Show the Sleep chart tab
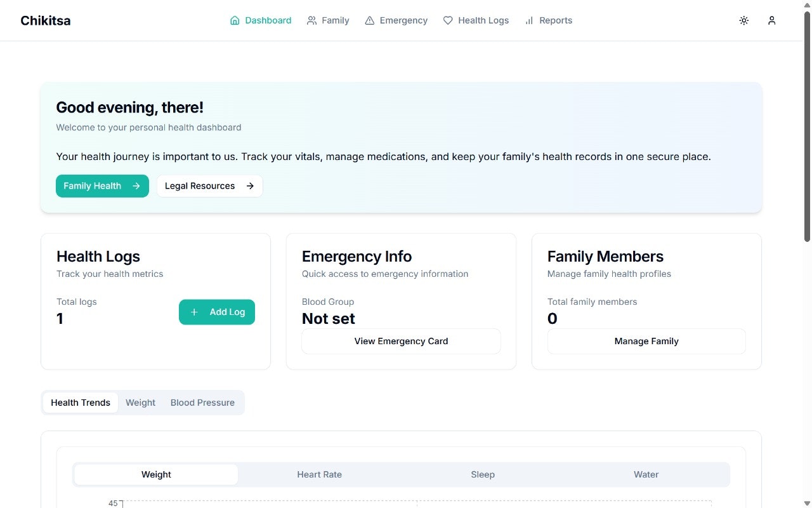Image resolution: width=812 pixels, height=508 pixels. point(483,474)
